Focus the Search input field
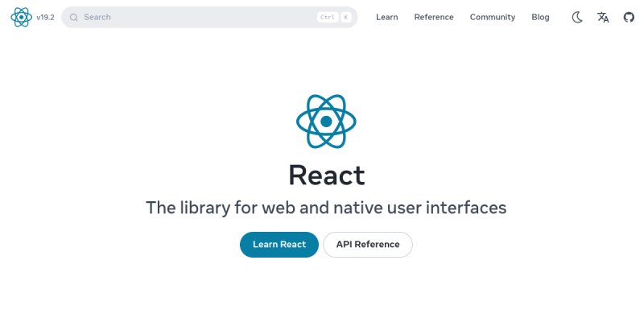The width and height of the screenshot is (644, 322). 209,17
